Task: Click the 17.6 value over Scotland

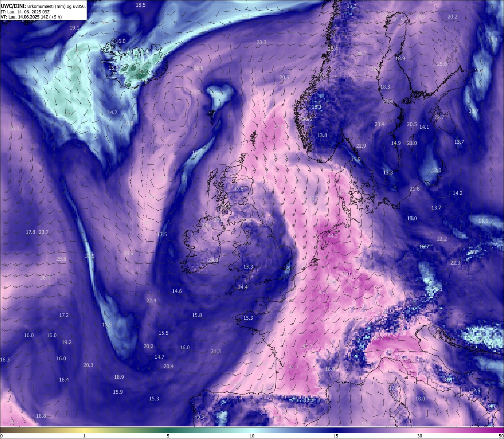Action: click(x=239, y=189)
